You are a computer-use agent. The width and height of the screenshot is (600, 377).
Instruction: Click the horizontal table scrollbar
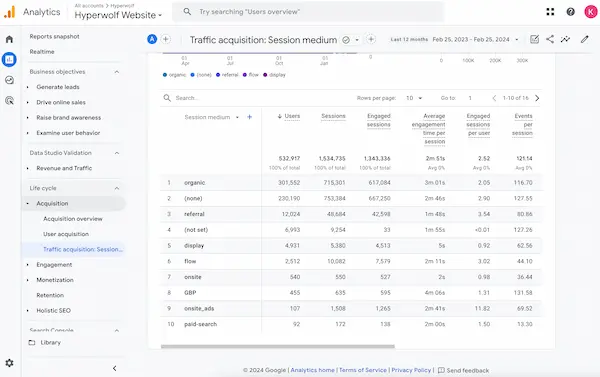(278, 346)
